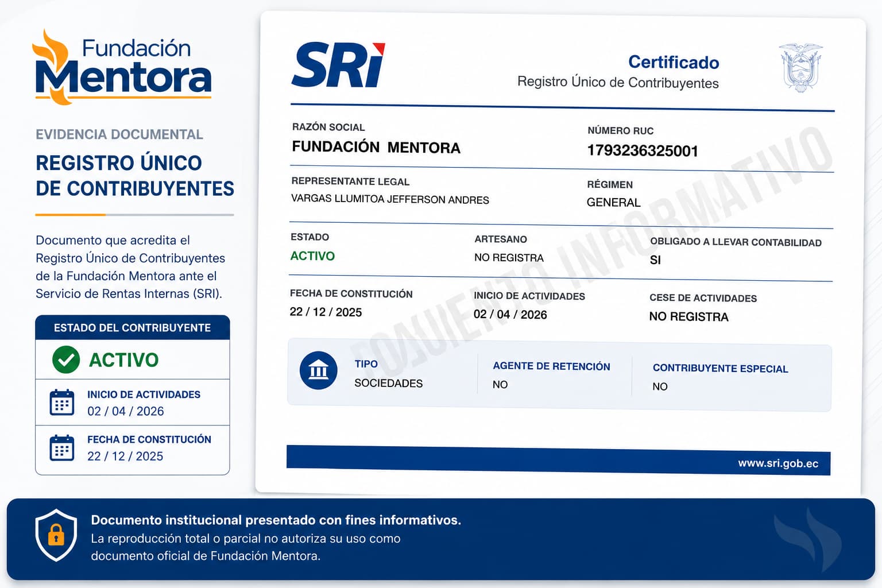Open the www.sri.gob.ec link
The height and width of the screenshot is (588, 882).
(x=778, y=463)
